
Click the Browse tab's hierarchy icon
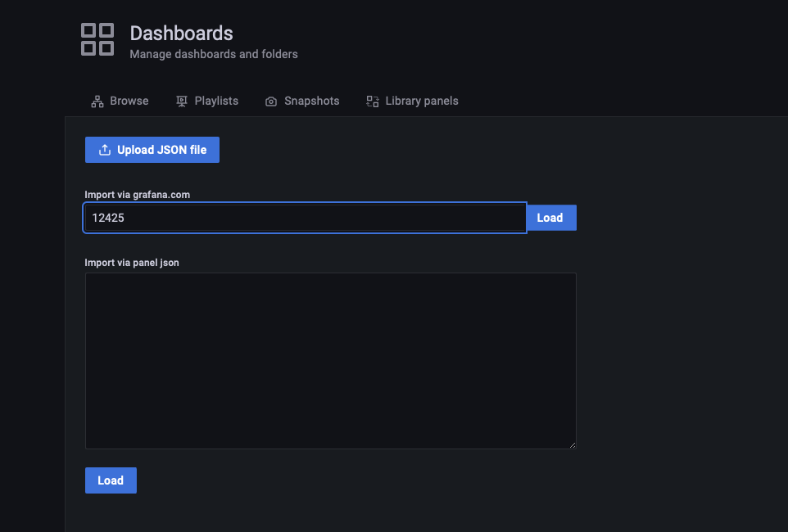(97, 101)
